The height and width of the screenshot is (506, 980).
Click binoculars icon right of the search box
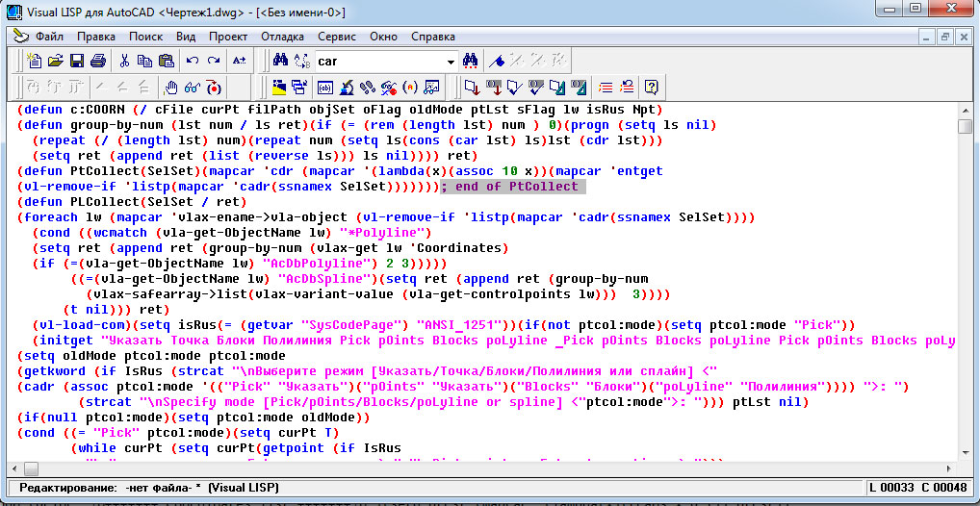pos(470,61)
